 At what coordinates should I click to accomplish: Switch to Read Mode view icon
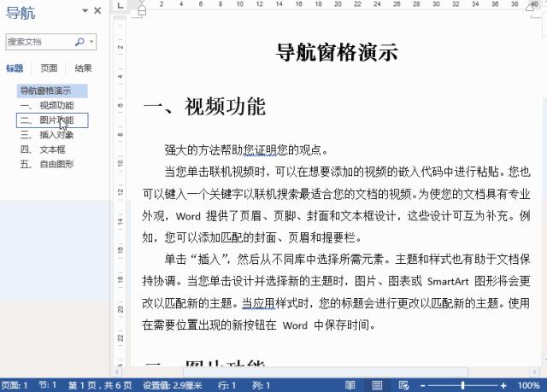[x=350, y=385]
